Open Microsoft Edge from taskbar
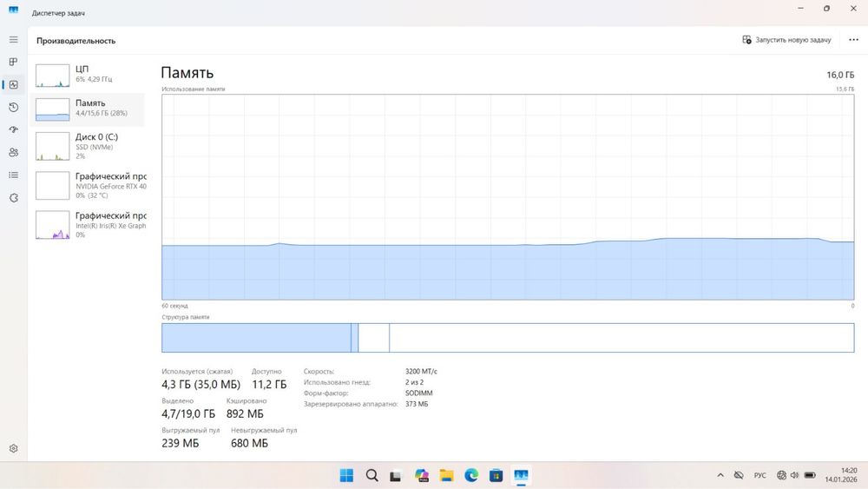Screen dimensions: 868x489 click(471, 475)
